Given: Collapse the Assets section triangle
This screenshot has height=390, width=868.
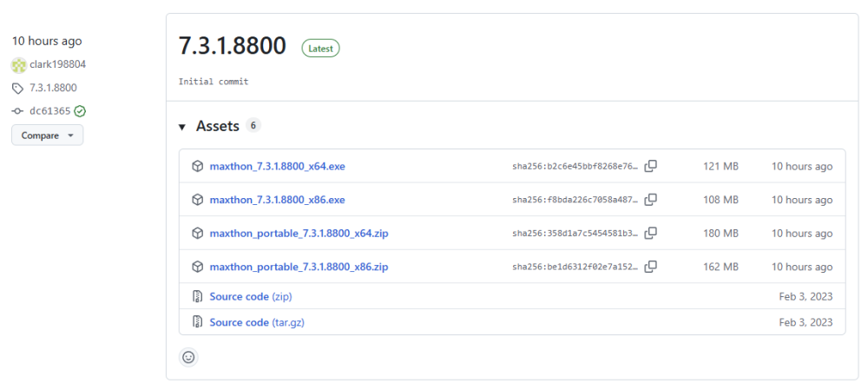Looking at the screenshot, I should [182, 127].
